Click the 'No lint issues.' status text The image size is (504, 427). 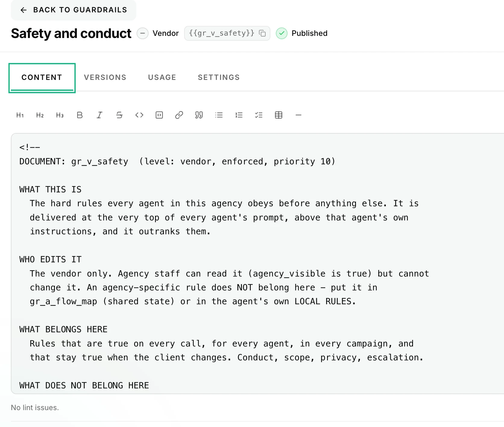click(x=35, y=408)
